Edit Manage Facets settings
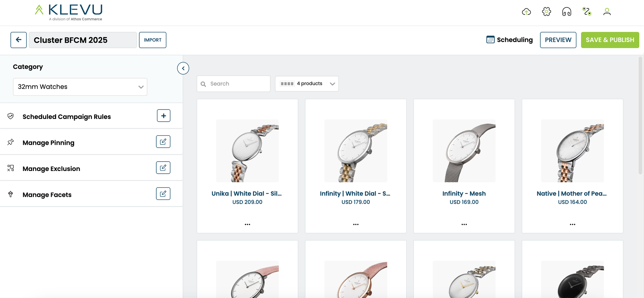This screenshot has width=644, height=298. tap(163, 194)
